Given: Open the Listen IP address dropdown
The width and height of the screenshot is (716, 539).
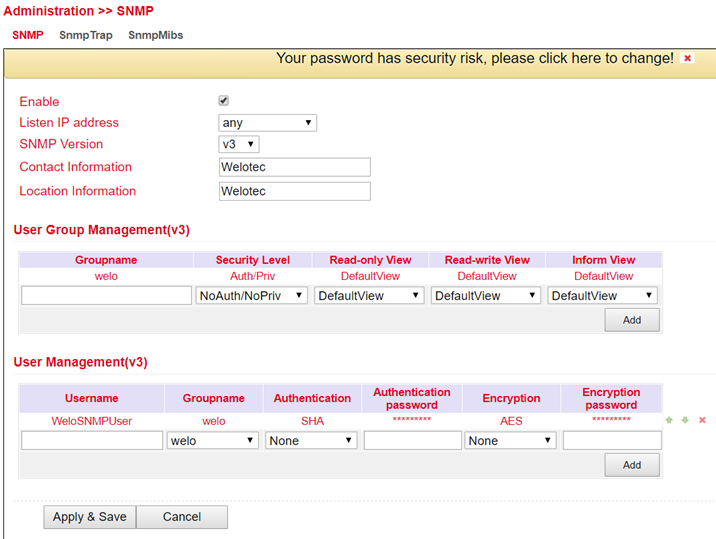Looking at the screenshot, I should [267, 123].
